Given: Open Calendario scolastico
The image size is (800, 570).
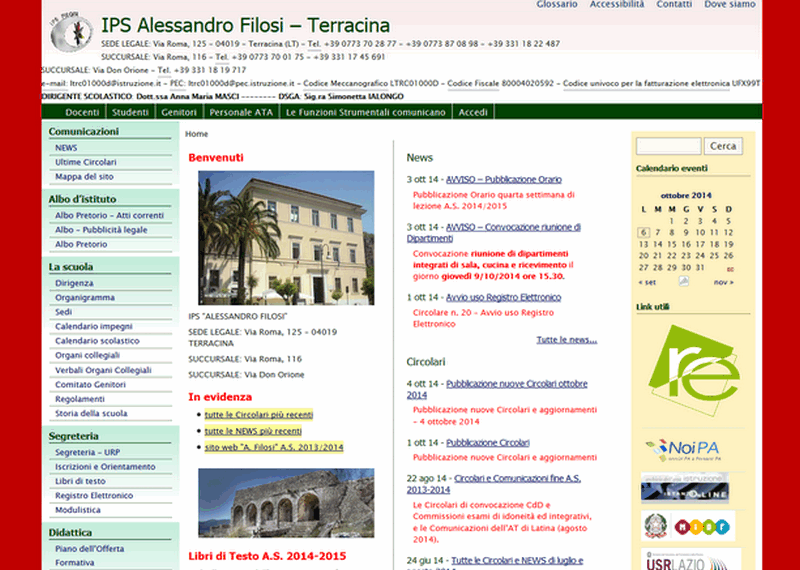Looking at the screenshot, I should coord(97,340).
